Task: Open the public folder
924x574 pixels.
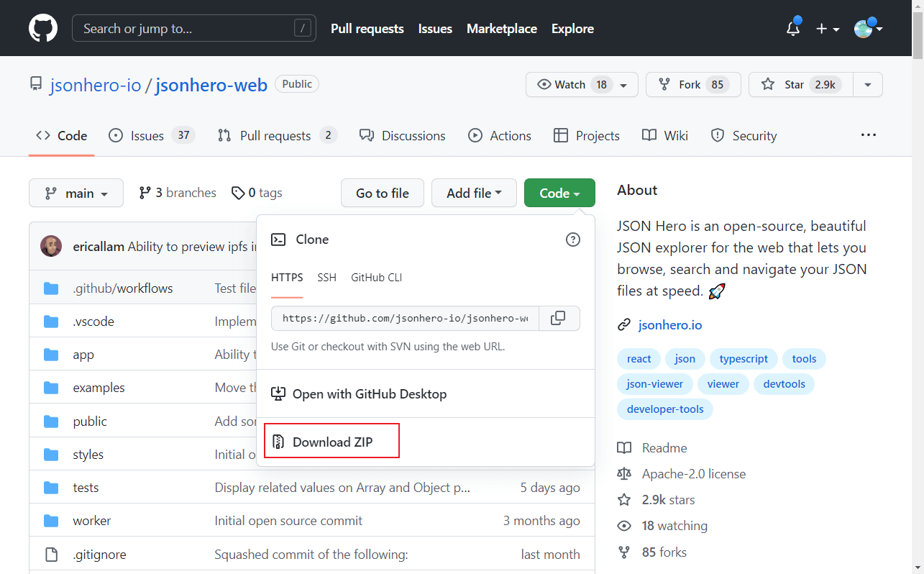Action: click(x=90, y=421)
